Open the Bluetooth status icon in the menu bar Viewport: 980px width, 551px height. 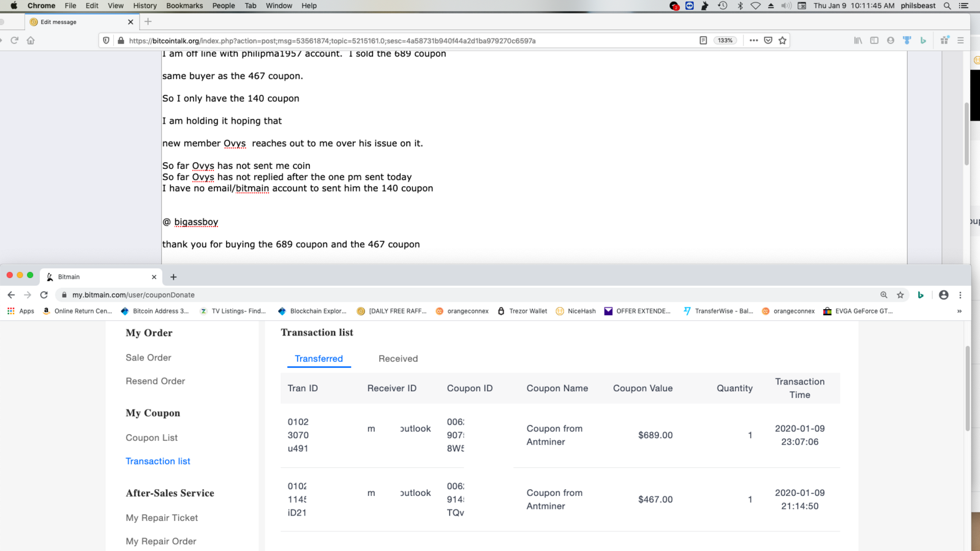click(739, 6)
